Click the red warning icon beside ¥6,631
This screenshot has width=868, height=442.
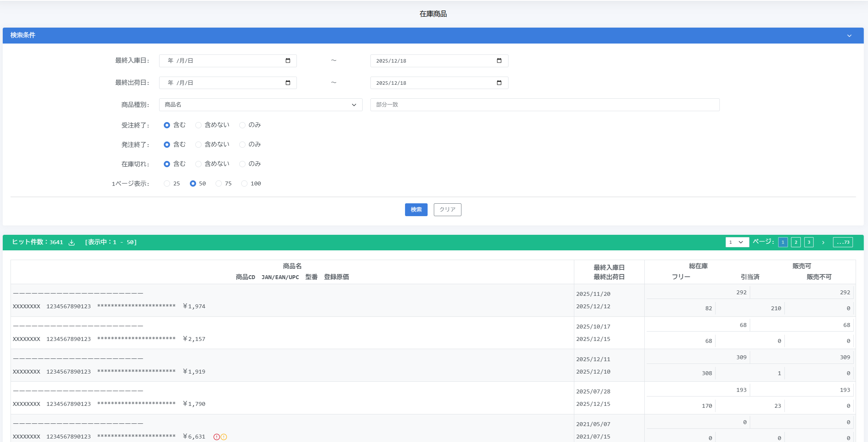(217, 437)
